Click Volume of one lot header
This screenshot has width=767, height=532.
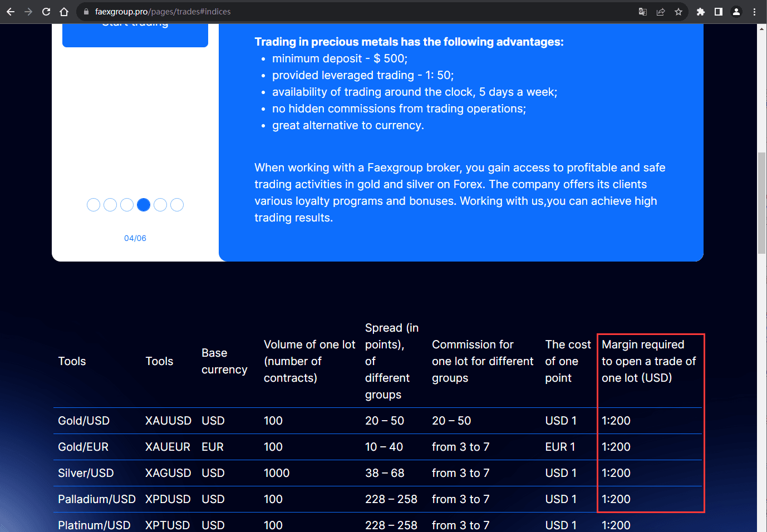(309, 361)
